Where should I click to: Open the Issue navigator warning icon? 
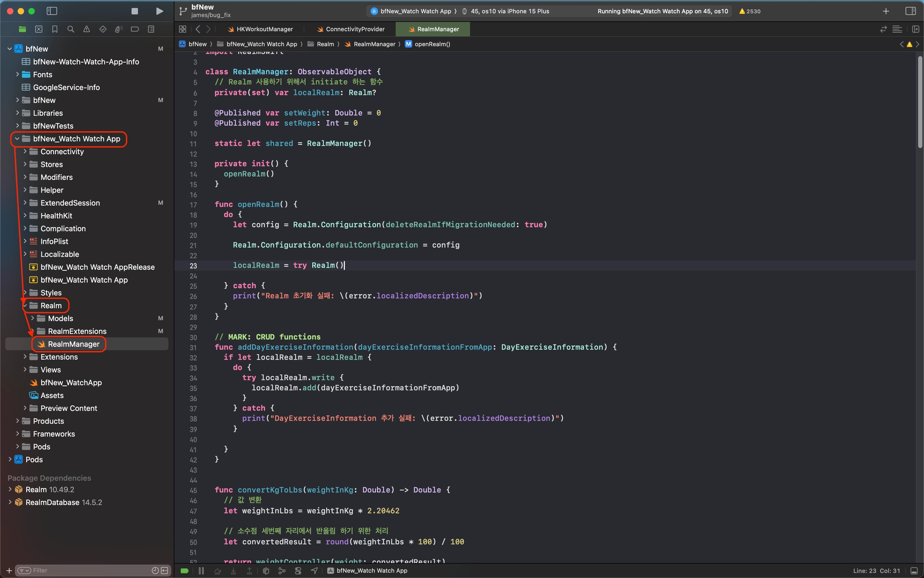[87, 29]
